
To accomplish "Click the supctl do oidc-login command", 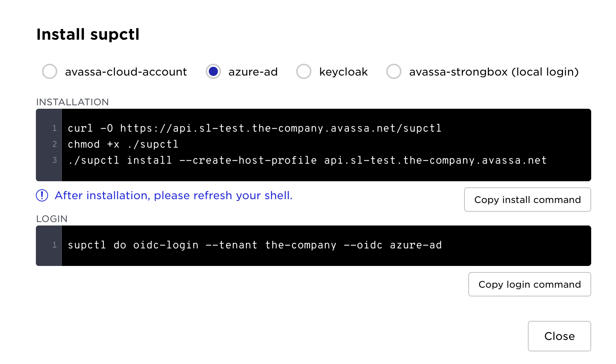I will 255,245.
